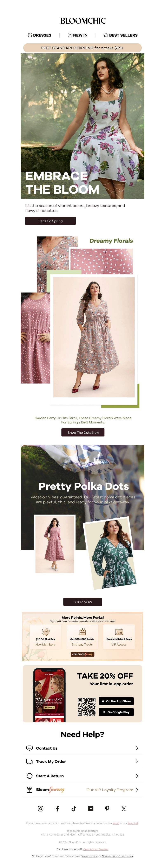The image size is (165, 868).
Task: Click the QR code for app download
Action: (86, 706)
